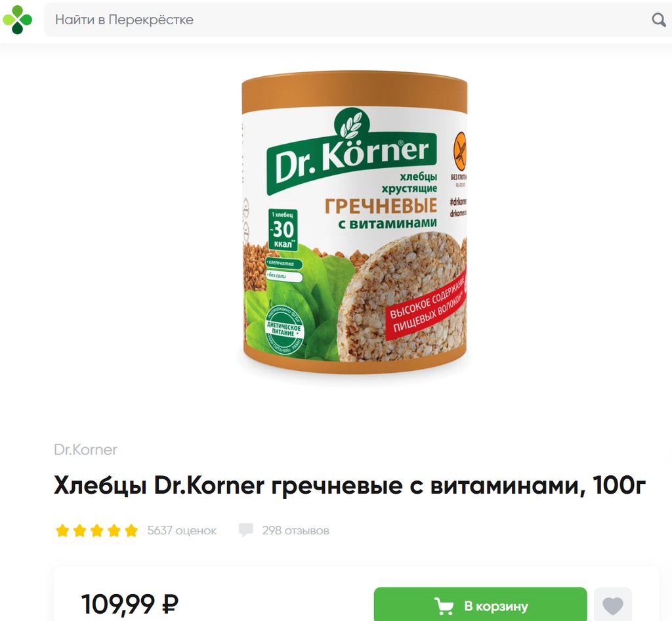This screenshot has width=672, height=621.
Task: Click the Perekrestok clover logo
Action: click(x=17, y=20)
